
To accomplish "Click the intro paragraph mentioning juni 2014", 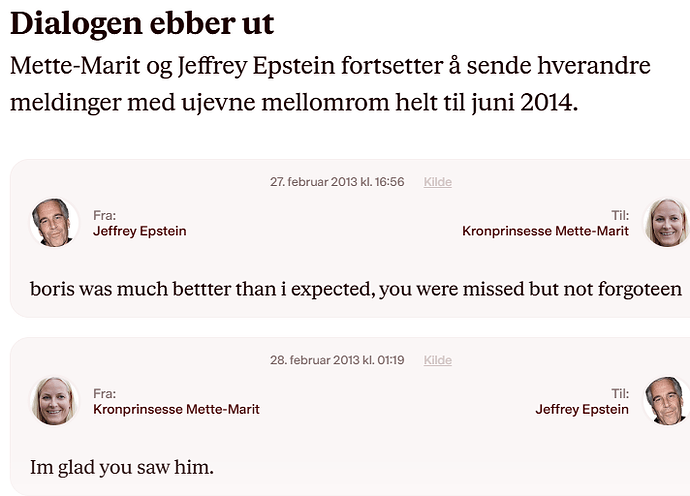I will (x=330, y=84).
